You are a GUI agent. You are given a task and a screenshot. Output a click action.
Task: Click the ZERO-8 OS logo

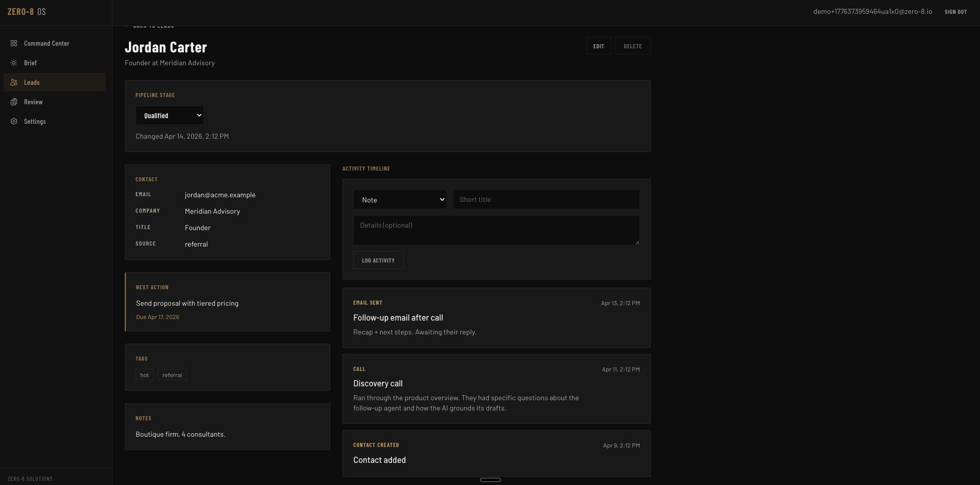click(27, 11)
